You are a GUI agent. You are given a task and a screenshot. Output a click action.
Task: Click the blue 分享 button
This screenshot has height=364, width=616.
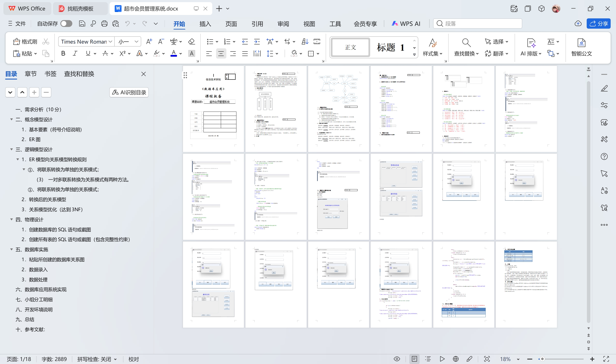[x=598, y=24]
